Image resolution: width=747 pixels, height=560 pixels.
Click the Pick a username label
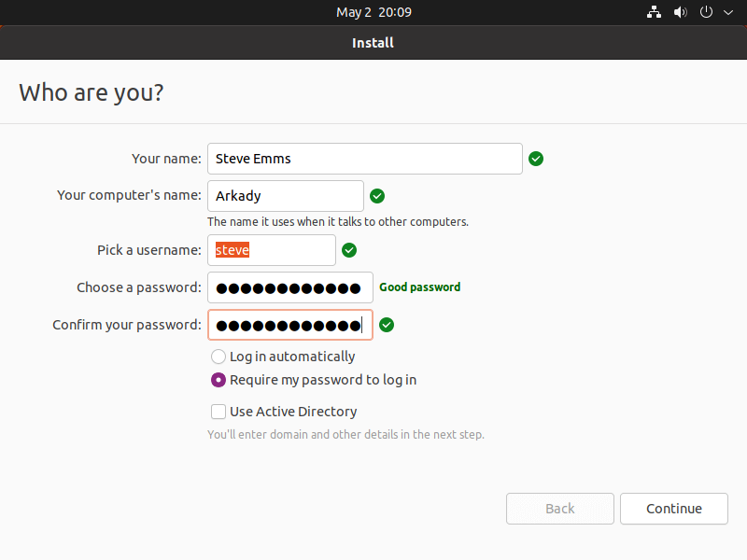click(149, 250)
